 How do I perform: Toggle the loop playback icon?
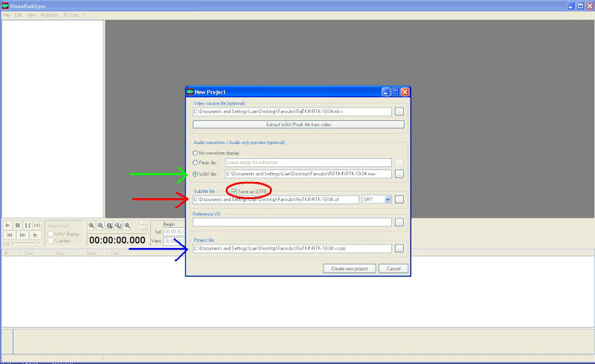pos(37,225)
